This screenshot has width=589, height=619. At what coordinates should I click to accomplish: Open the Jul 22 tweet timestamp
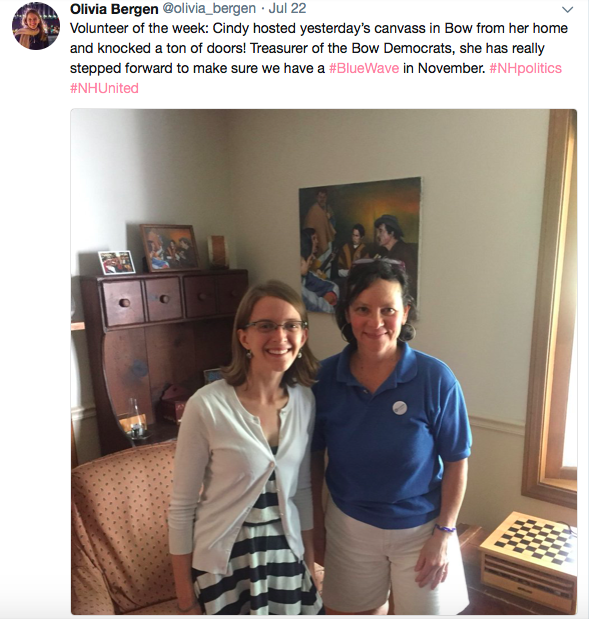pos(287,9)
